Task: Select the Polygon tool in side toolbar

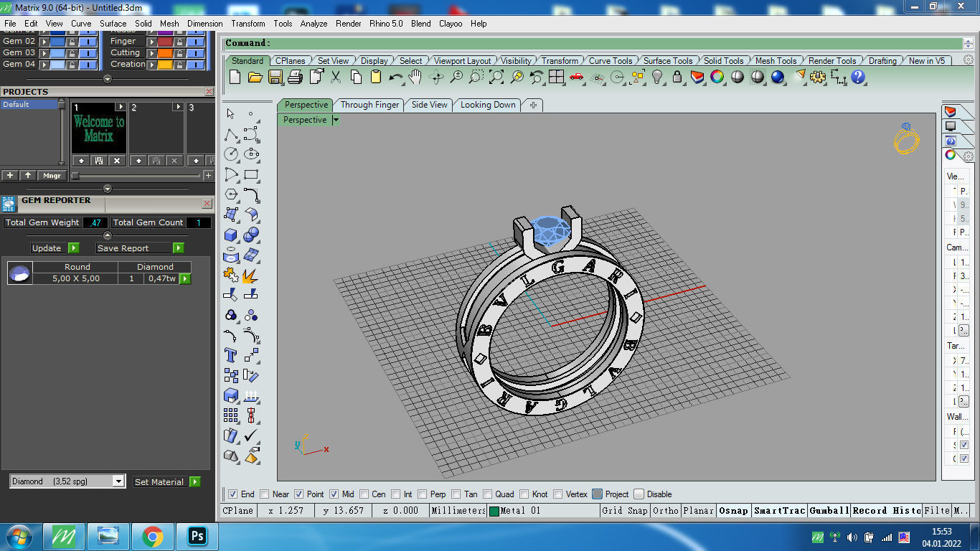Action: [230, 194]
